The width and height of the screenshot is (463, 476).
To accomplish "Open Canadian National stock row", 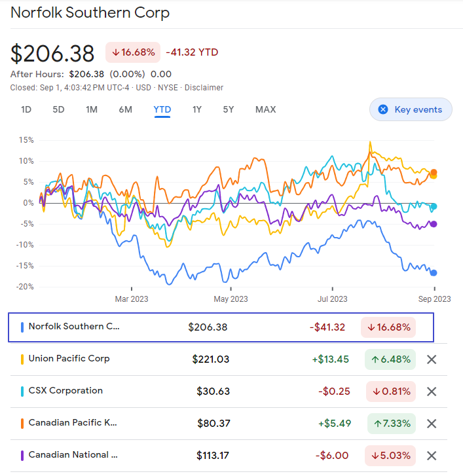I will coord(229,456).
